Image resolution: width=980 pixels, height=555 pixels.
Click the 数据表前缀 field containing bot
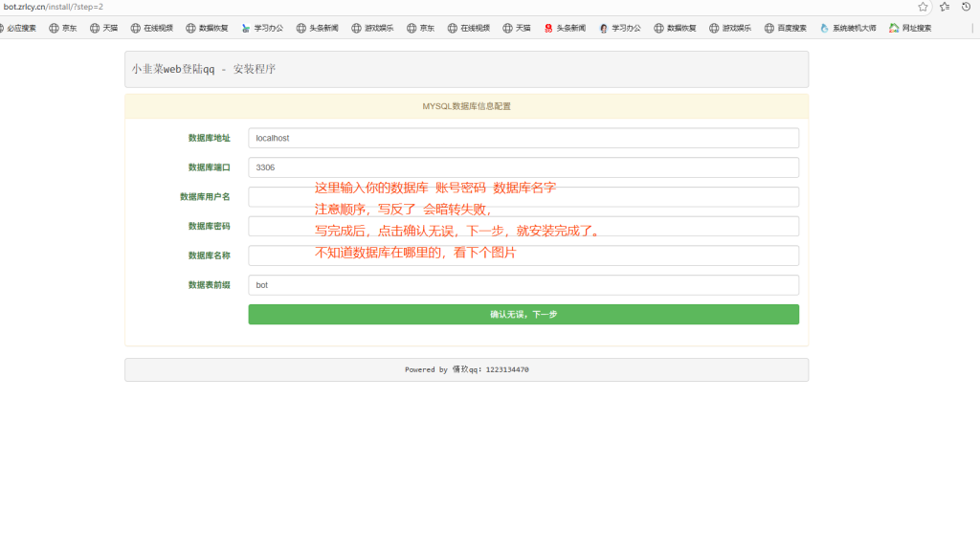click(x=523, y=285)
